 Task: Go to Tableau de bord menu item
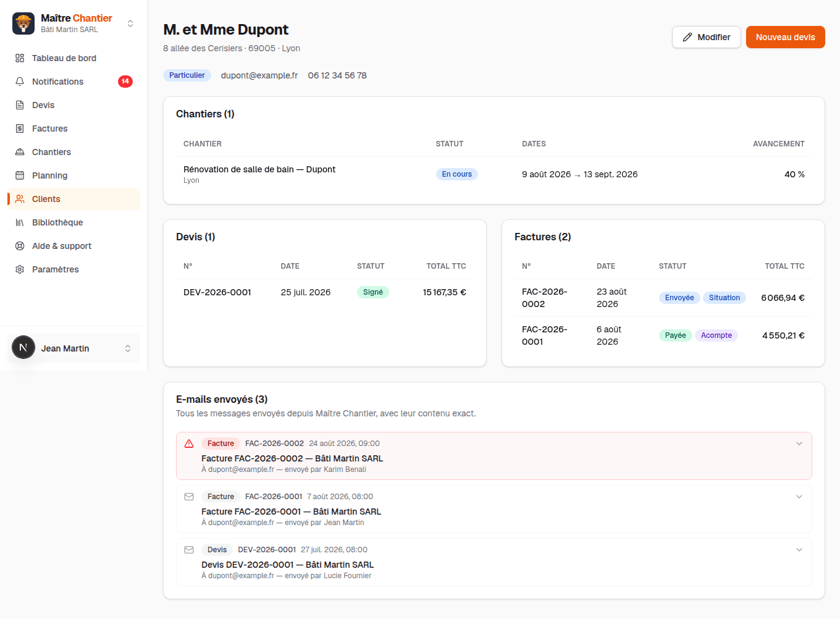[x=74, y=58]
